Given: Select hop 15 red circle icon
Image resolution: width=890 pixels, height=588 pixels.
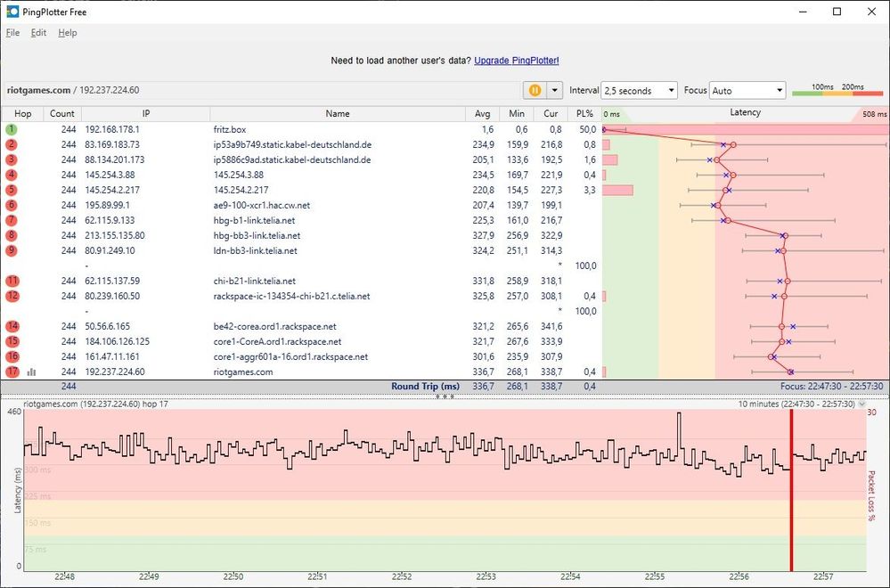Looking at the screenshot, I should 12,341.
